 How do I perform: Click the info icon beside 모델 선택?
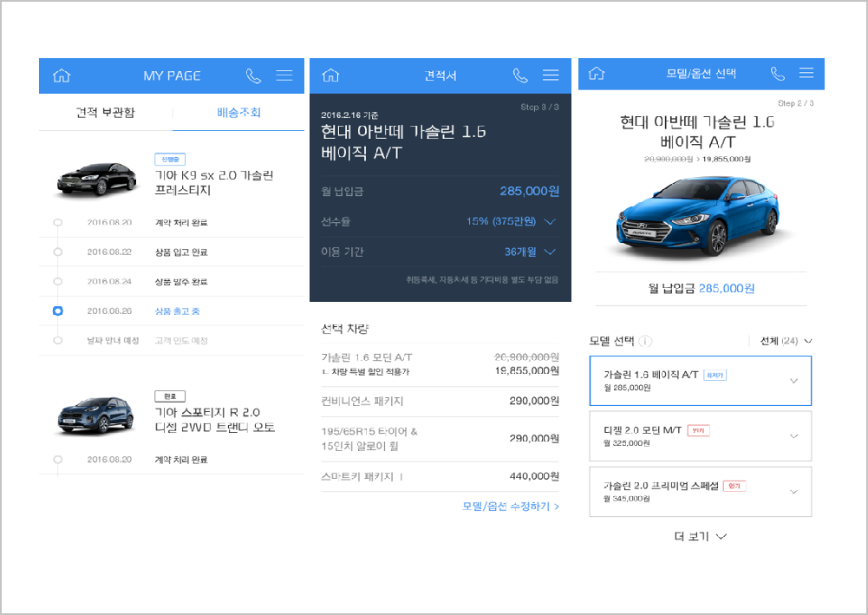coord(645,341)
